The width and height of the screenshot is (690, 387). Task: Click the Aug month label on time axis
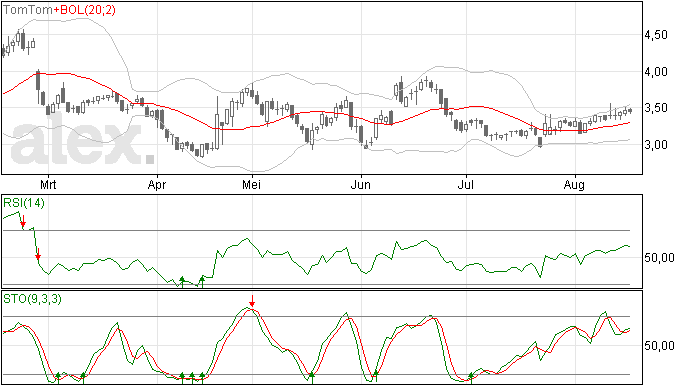point(574,184)
